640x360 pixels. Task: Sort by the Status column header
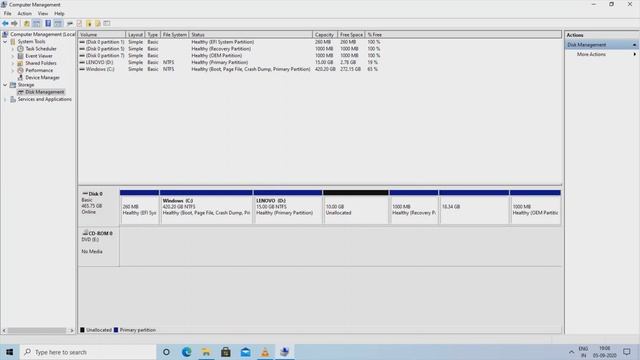click(251, 35)
